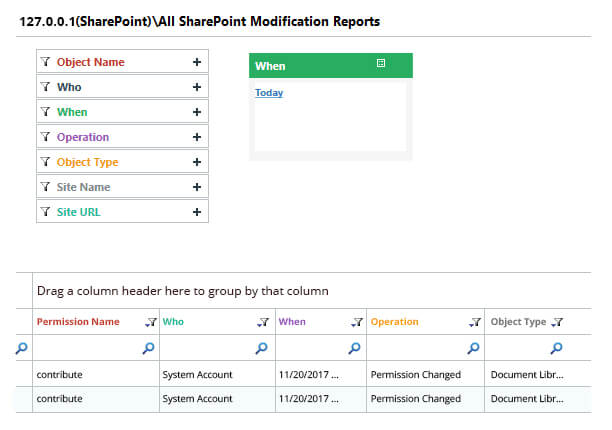Sort by Object Type column header
Image resolution: width=612 pixels, height=430 pixels.
coord(518,322)
